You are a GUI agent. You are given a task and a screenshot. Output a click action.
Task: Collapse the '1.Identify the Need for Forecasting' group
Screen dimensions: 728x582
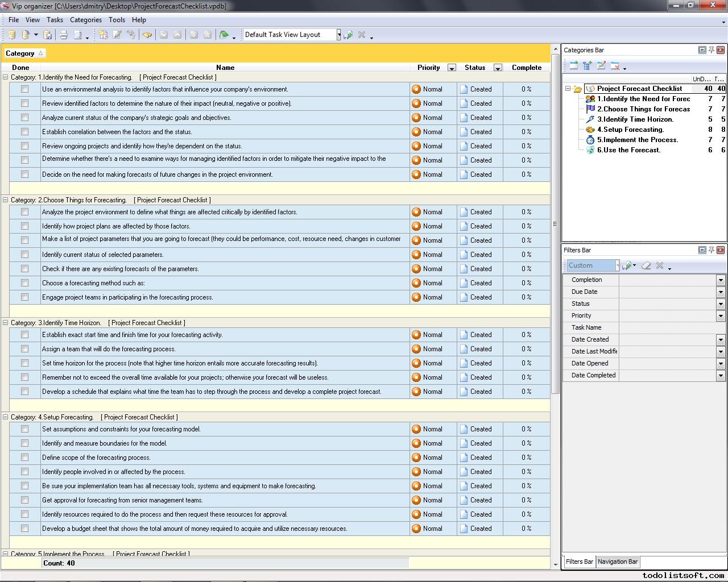tap(6, 77)
